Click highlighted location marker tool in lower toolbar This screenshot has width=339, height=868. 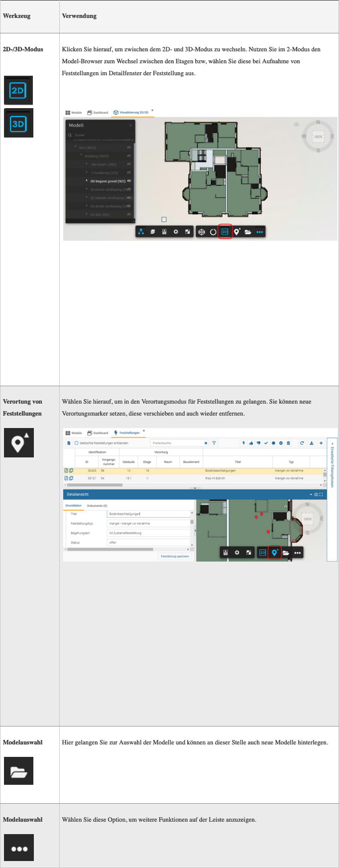click(274, 553)
